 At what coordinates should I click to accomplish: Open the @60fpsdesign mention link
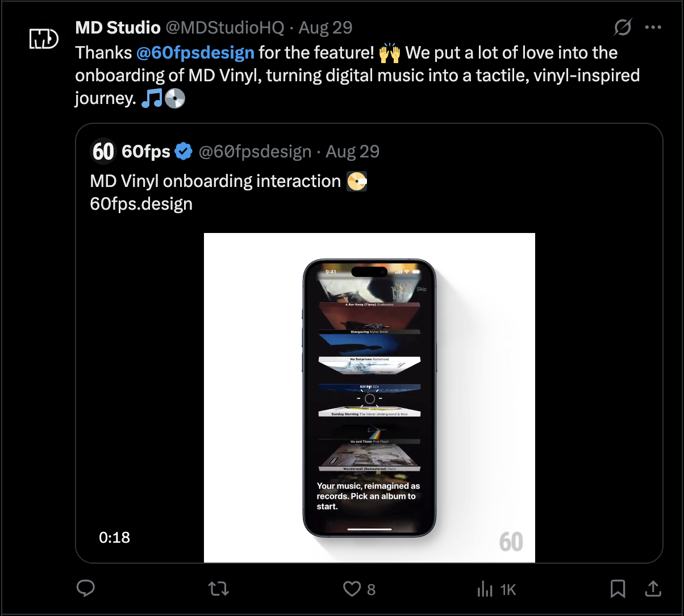(x=195, y=53)
